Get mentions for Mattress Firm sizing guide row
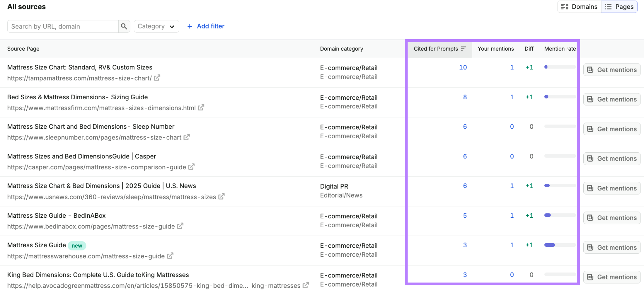644x291 pixels. click(612, 99)
